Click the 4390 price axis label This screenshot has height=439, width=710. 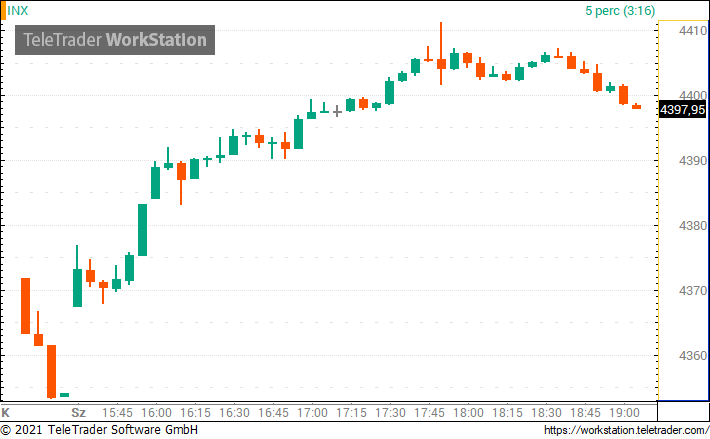click(x=693, y=161)
